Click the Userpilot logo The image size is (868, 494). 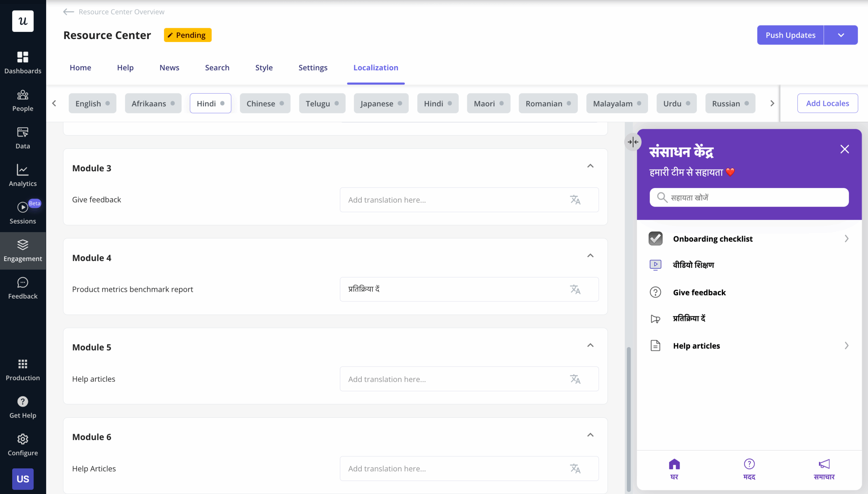coord(23,21)
